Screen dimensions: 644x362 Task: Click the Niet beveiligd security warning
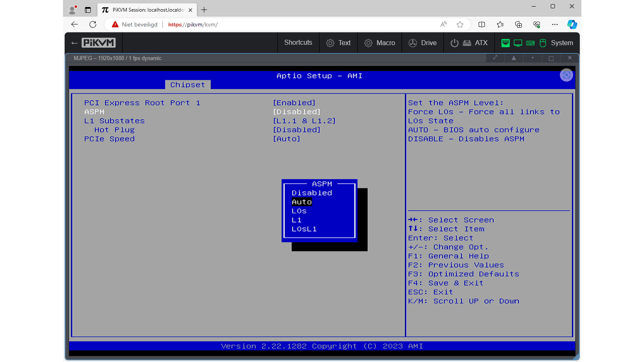click(x=135, y=24)
